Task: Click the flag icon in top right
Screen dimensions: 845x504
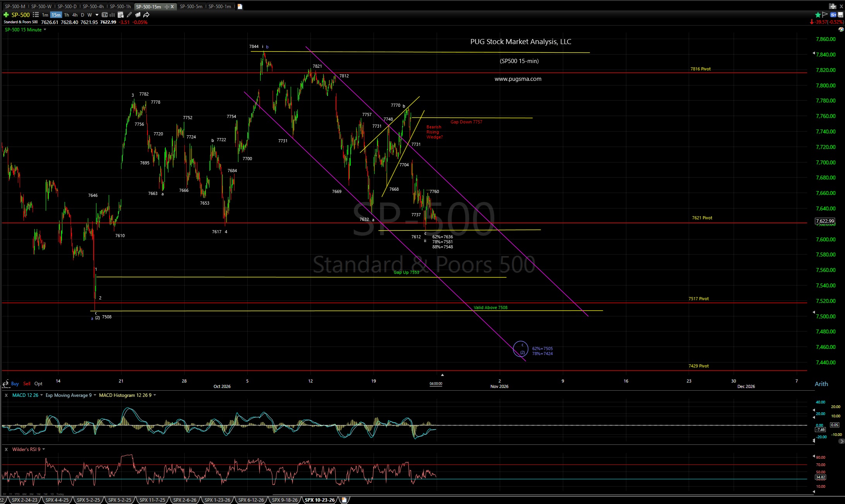Action: [825, 15]
